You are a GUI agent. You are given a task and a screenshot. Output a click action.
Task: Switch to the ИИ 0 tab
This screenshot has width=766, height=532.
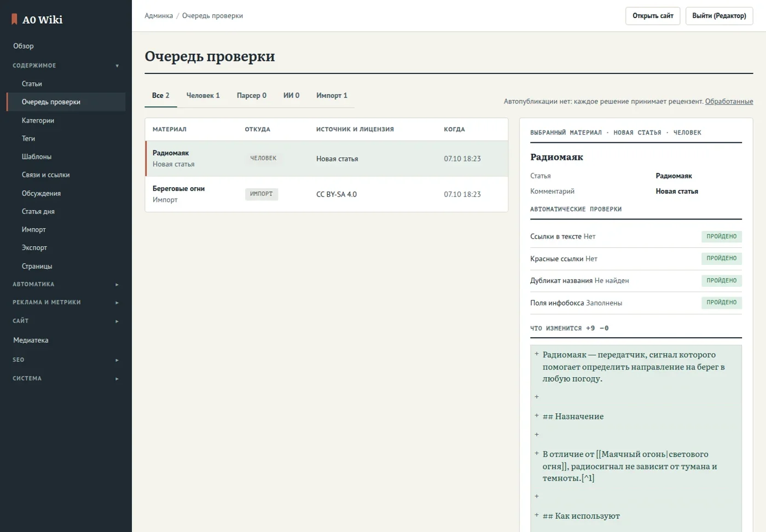point(291,96)
